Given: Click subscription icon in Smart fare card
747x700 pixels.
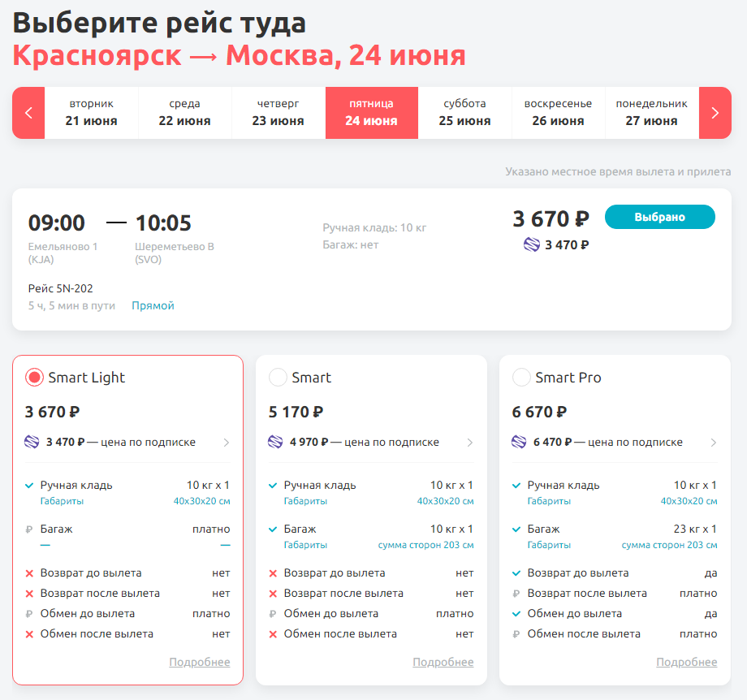Looking at the screenshot, I should pos(276,443).
